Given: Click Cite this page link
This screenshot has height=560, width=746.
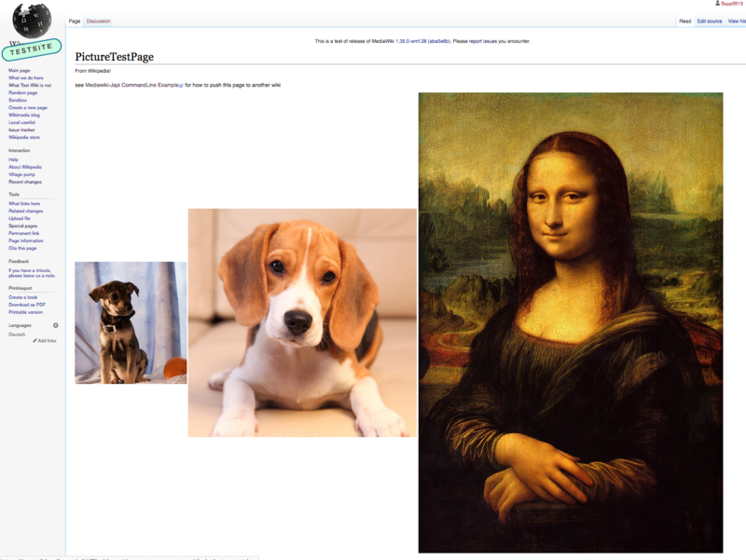Looking at the screenshot, I should tap(22, 248).
